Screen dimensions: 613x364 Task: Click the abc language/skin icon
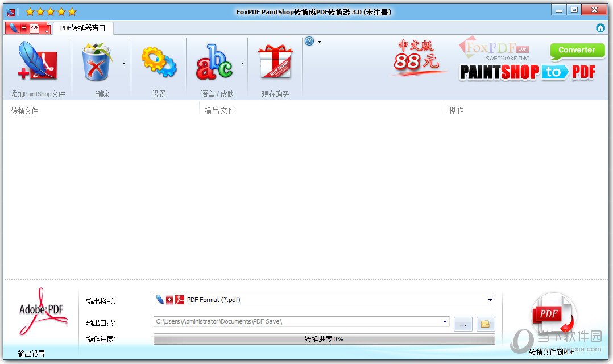coord(214,62)
